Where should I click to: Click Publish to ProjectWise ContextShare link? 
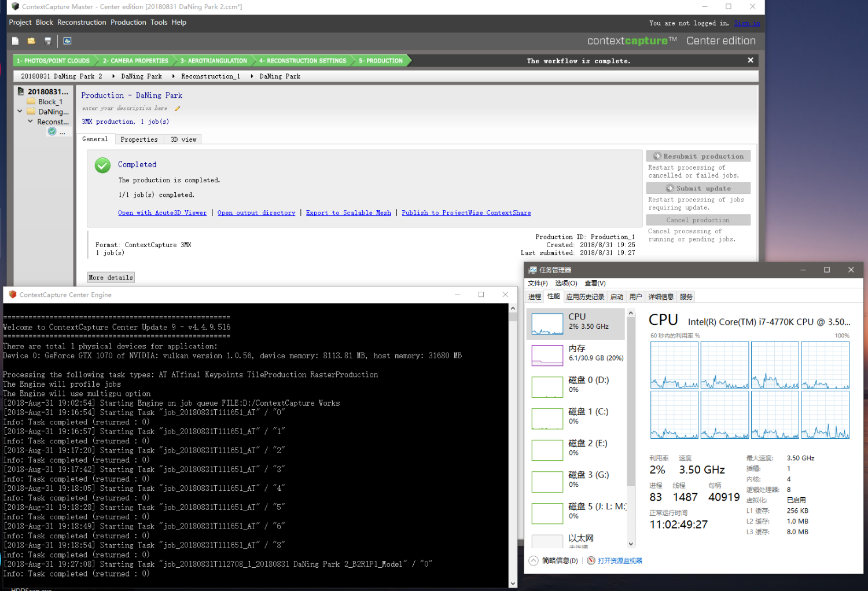[x=466, y=213]
